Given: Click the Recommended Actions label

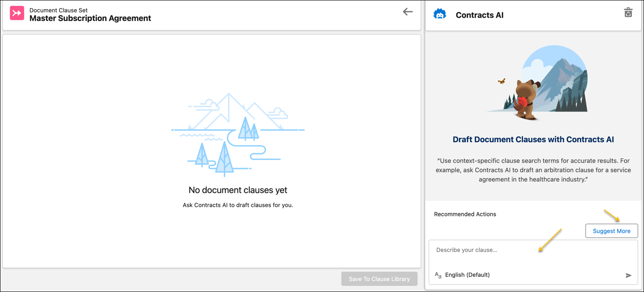Looking at the screenshot, I should [465, 214].
